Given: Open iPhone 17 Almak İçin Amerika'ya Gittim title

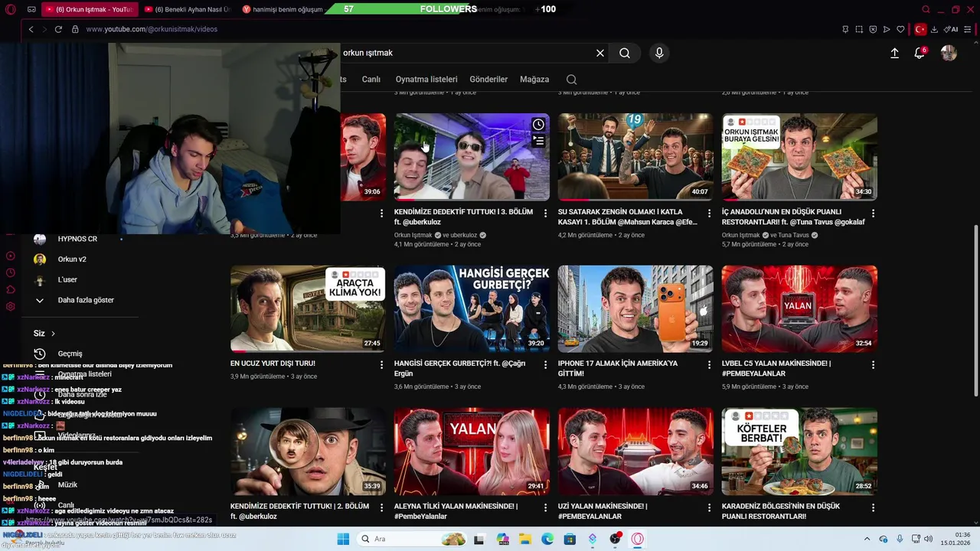Looking at the screenshot, I should (x=618, y=368).
